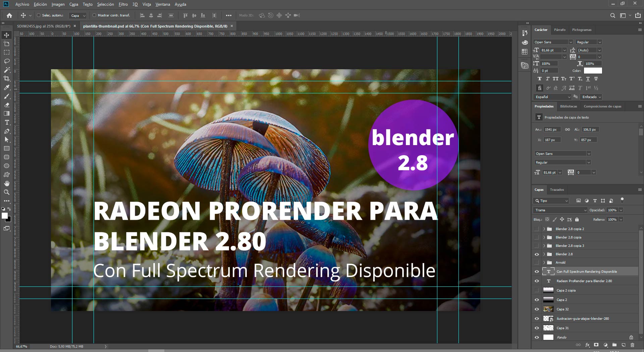The image size is (644, 352).
Task: Open the Filtro menu
Action: (123, 4)
